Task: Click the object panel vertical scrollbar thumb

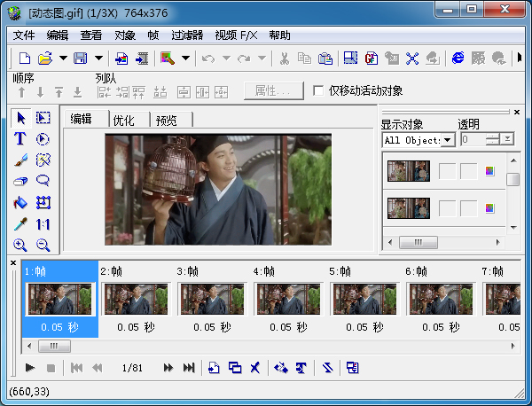Action: 513,179
